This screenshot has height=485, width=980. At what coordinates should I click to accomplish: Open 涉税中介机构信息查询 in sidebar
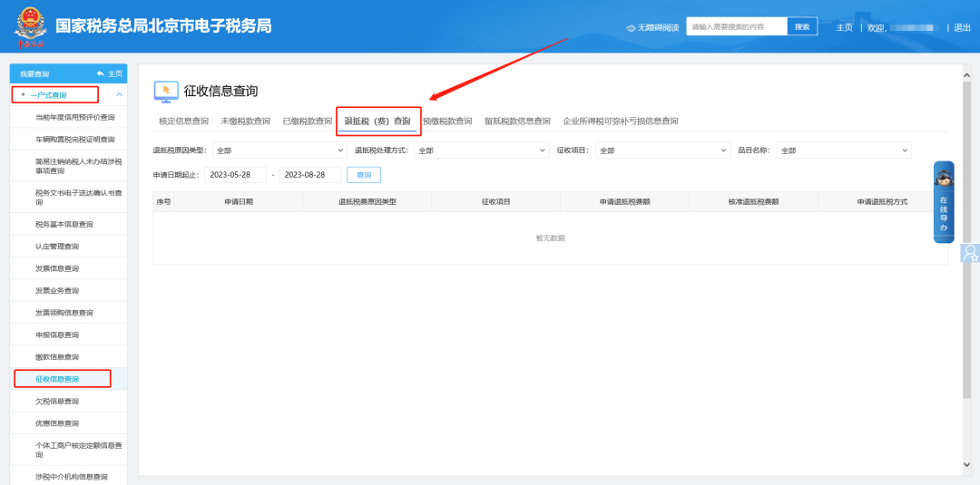tap(72, 477)
